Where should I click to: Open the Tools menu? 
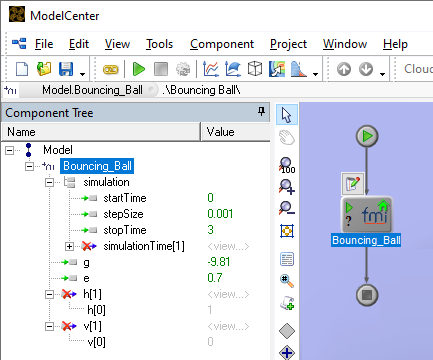(x=160, y=44)
